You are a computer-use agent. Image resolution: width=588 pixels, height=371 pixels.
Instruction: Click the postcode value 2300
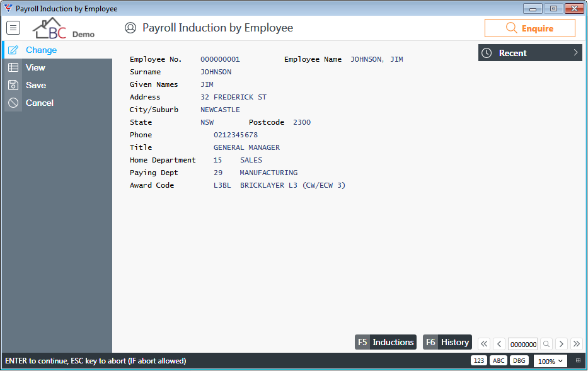tap(302, 122)
